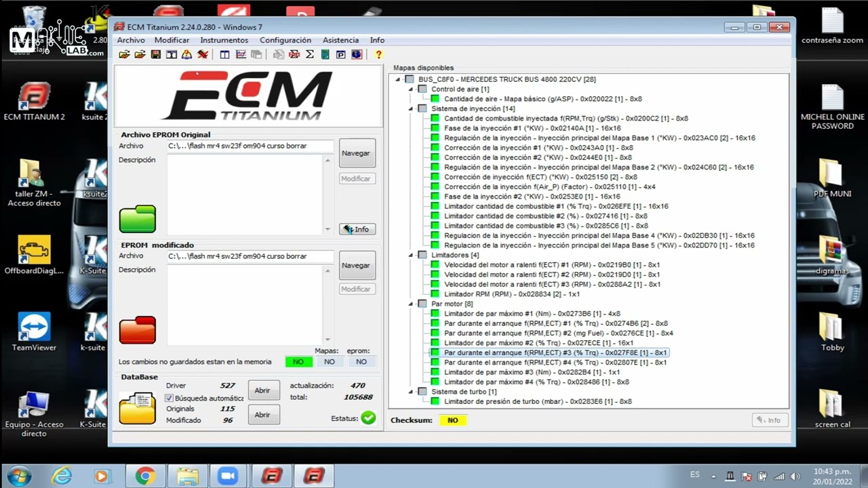Open Google Chrome from the taskbar
Viewport: 868px width, 488px height.
(144, 476)
